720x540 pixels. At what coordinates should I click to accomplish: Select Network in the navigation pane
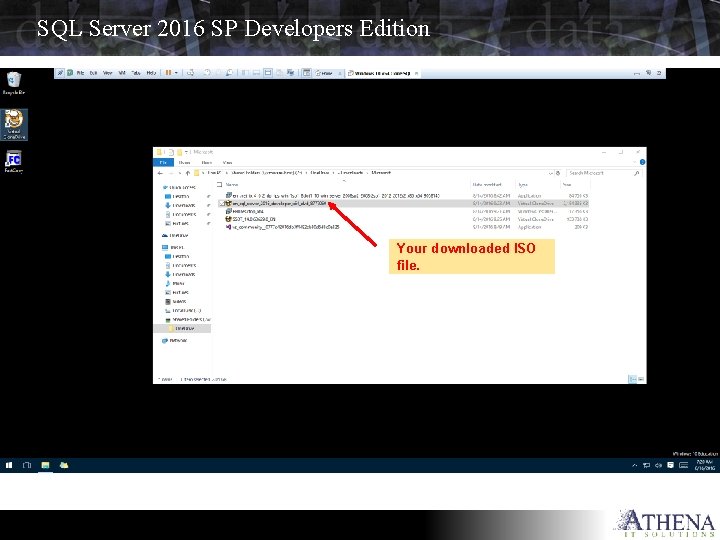tap(174, 341)
